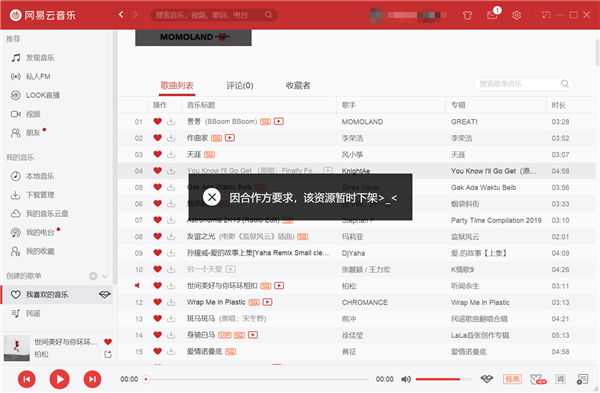Adjust the volume slider
The height and width of the screenshot is (393, 600).
pyautogui.click(x=443, y=379)
